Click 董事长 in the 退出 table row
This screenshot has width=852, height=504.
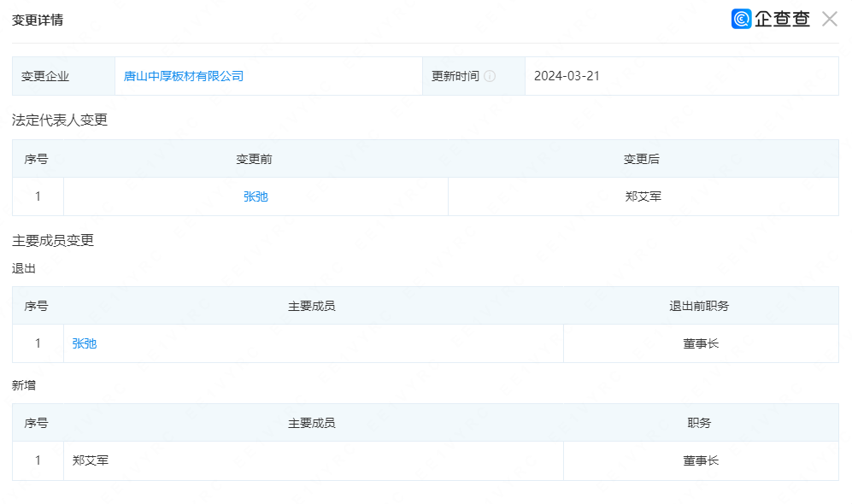[x=701, y=343]
